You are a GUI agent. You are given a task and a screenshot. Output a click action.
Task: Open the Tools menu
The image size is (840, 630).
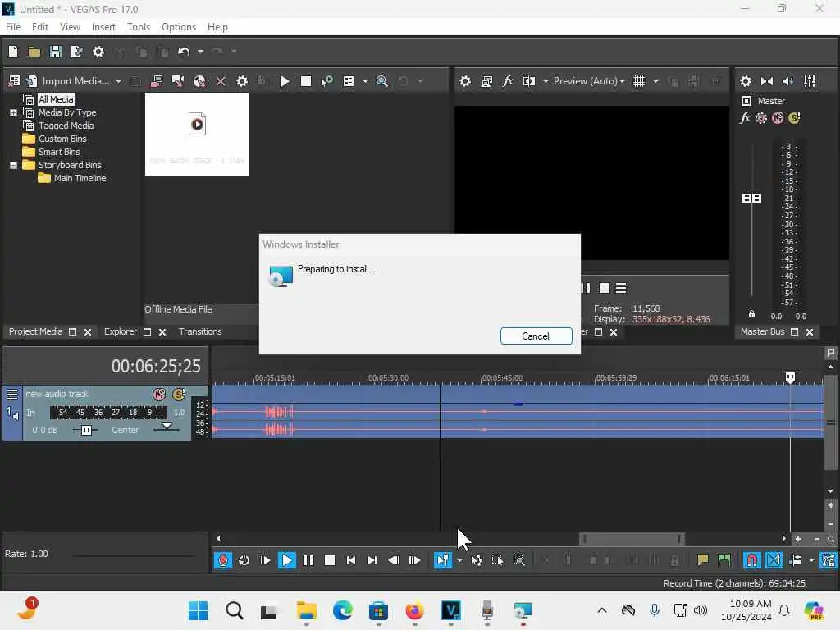click(x=138, y=27)
